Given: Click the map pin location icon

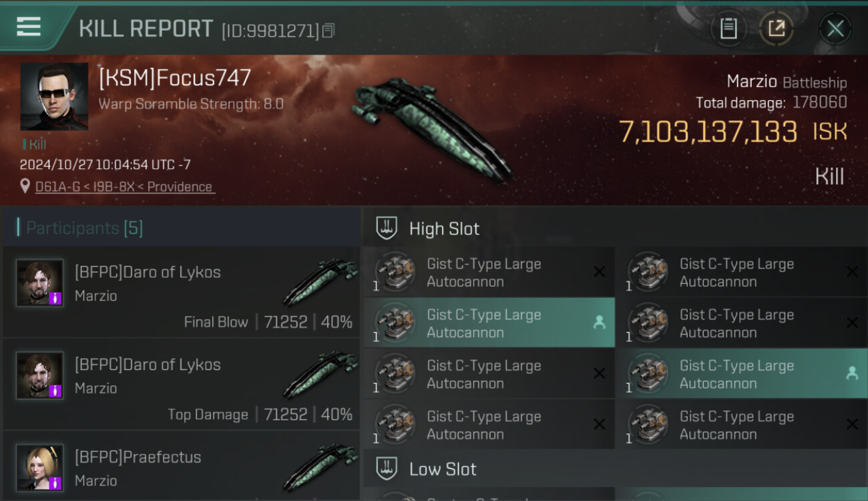Looking at the screenshot, I should click(25, 186).
